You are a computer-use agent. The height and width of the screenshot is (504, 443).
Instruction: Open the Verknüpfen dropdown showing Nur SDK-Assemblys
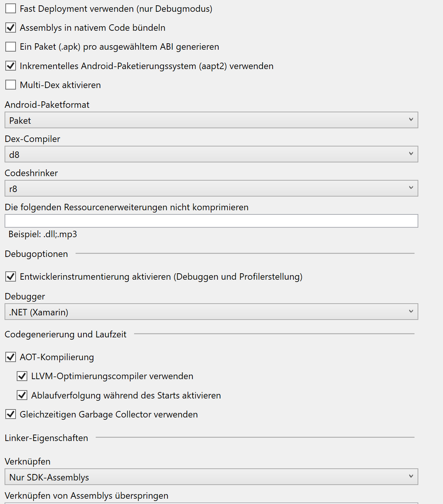[211, 477]
